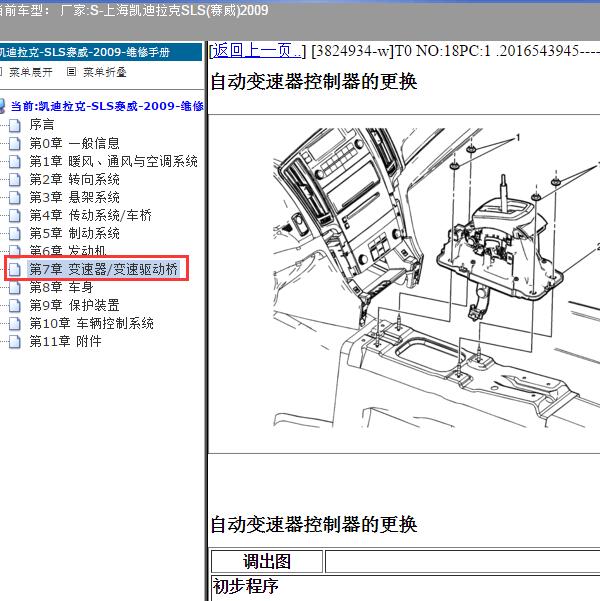Open 第9章 保护装置
600x601 pixels.
tap(74, 305)
